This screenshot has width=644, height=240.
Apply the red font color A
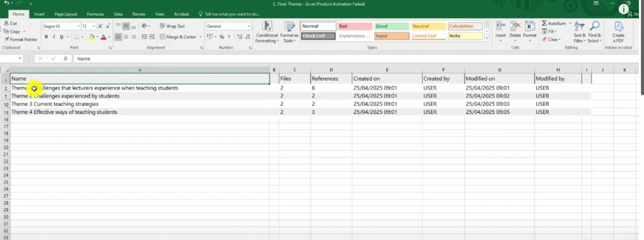coord(104,37)
